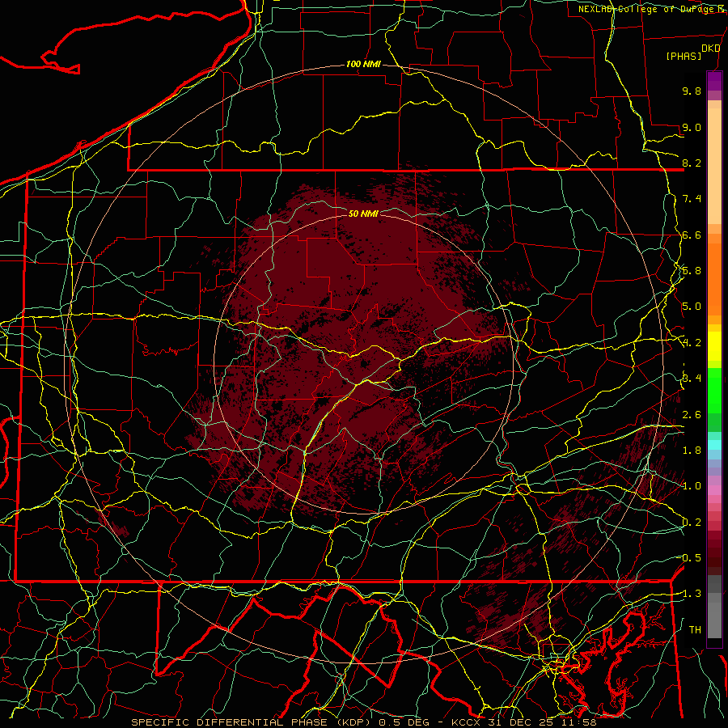Pick the bright green segment of color bar
The width and height of the screenshot is (728, 728).
click(714, 391)
